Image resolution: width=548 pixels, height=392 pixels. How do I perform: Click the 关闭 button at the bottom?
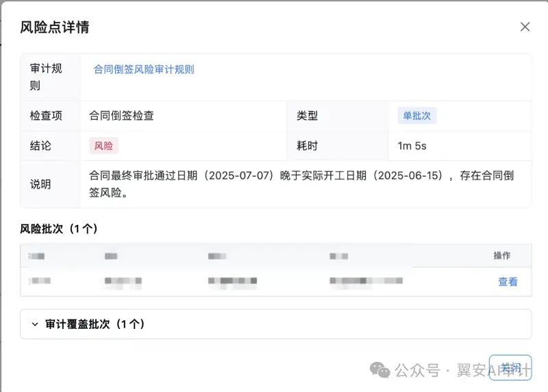510,367
